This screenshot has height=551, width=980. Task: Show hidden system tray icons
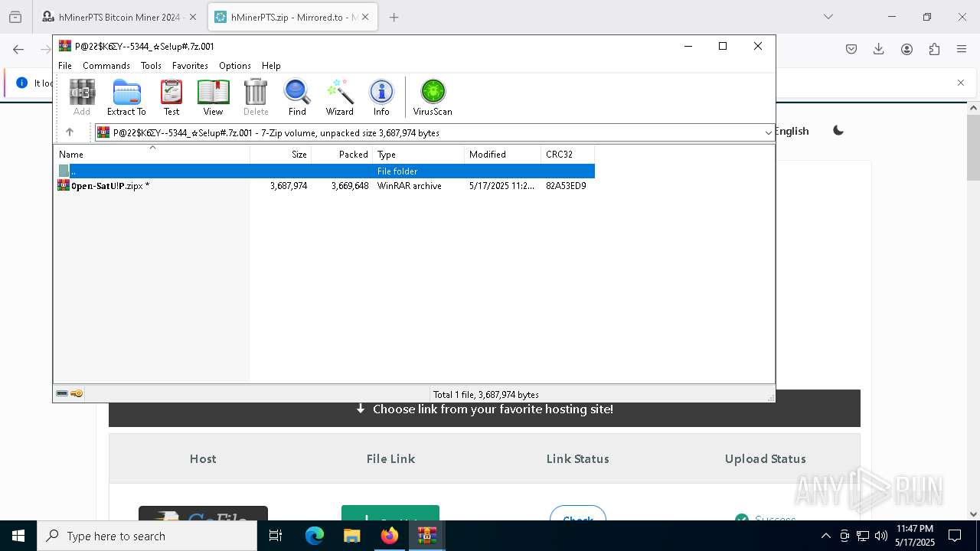tap(825, 536)
